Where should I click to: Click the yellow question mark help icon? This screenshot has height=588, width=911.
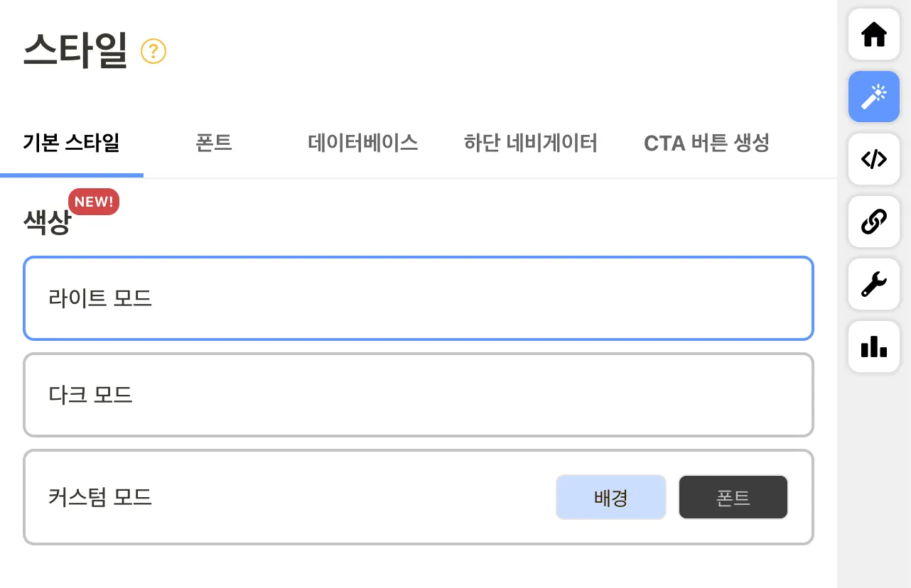[x=153, y=52]
